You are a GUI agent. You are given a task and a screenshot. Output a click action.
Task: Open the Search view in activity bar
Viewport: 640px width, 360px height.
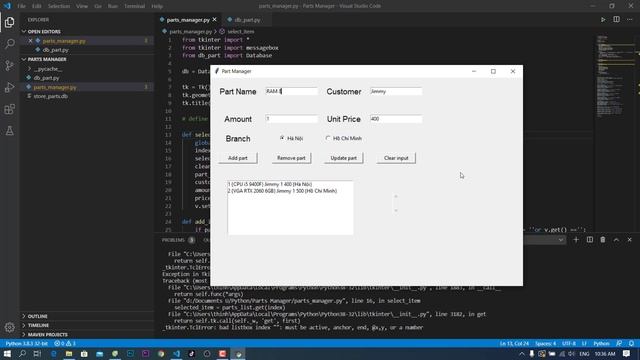point(9,44)
